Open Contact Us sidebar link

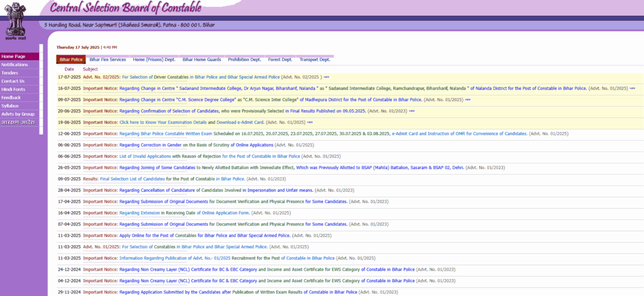[19, 81]
